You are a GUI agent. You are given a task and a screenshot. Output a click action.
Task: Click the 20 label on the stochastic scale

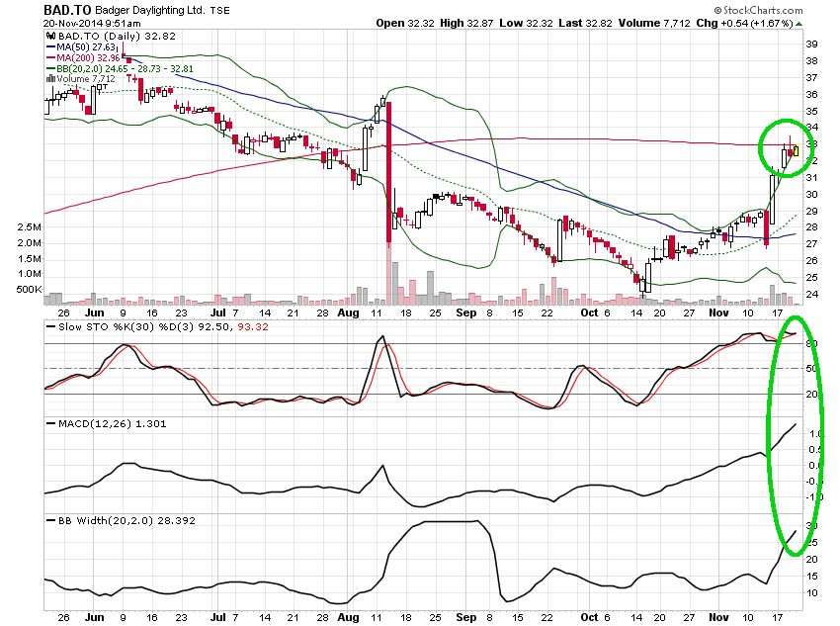pos(812,394)
